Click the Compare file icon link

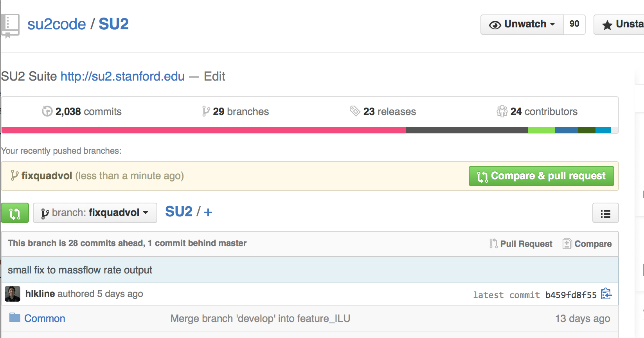(587, 244)
